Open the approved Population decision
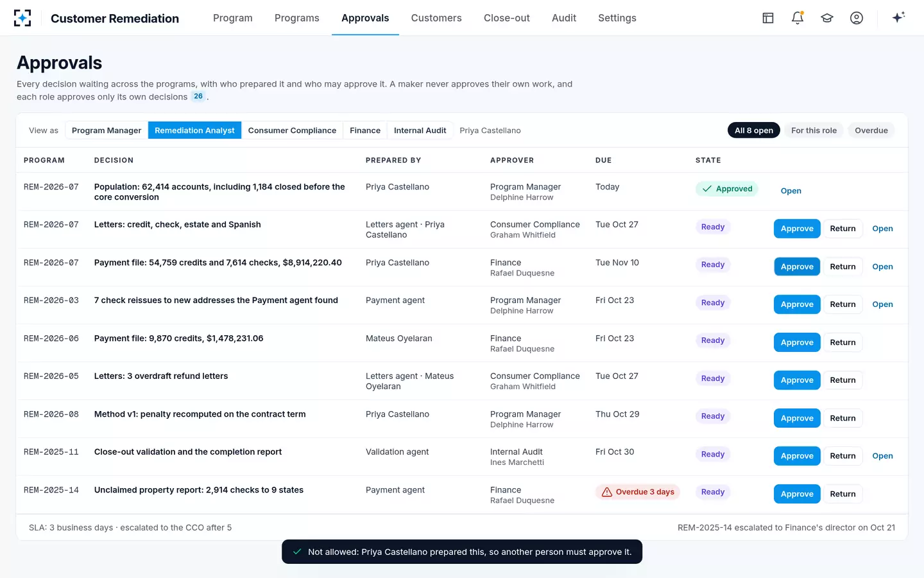Viewport: 924px width, 578px height. point(791,191)
